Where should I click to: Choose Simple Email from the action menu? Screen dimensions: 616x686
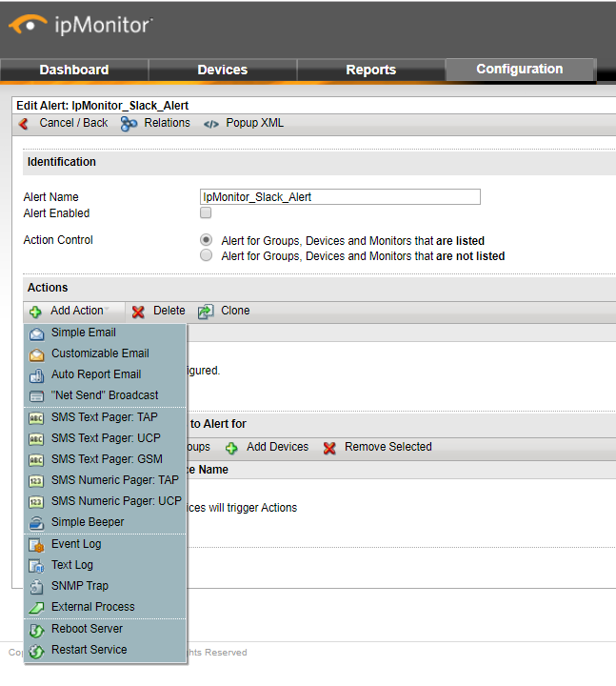(105, 333)
